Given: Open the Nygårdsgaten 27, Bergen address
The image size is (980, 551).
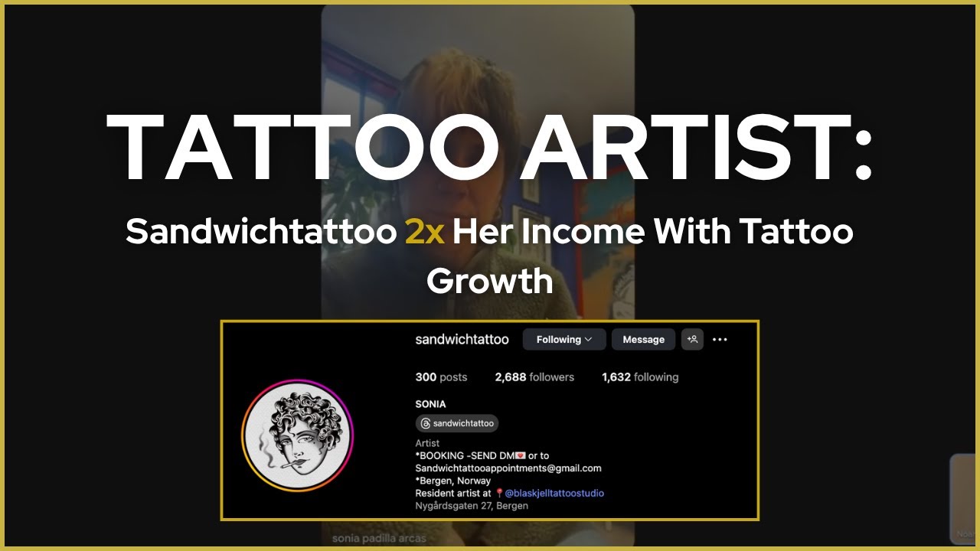Looking at the screenshot, I should point(472,506).
